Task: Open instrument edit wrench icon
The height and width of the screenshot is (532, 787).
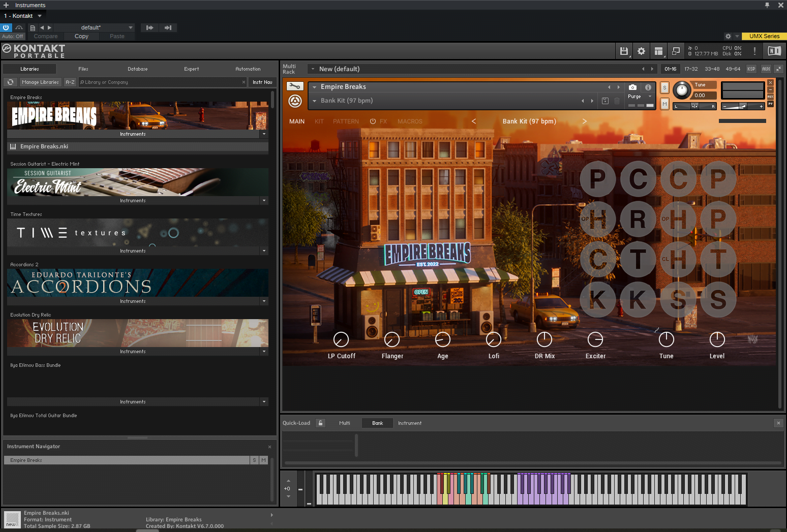Action: click(295, 86)
